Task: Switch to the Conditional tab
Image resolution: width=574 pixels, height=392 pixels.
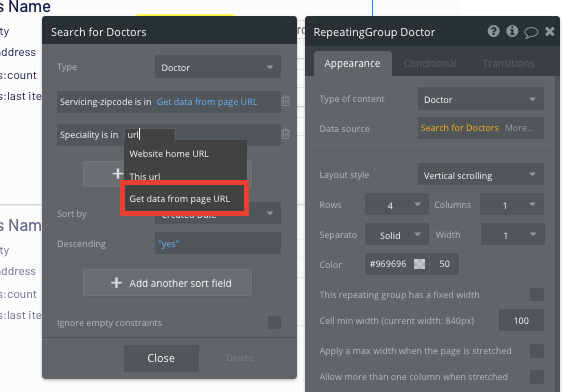Action: coord(430,64)
